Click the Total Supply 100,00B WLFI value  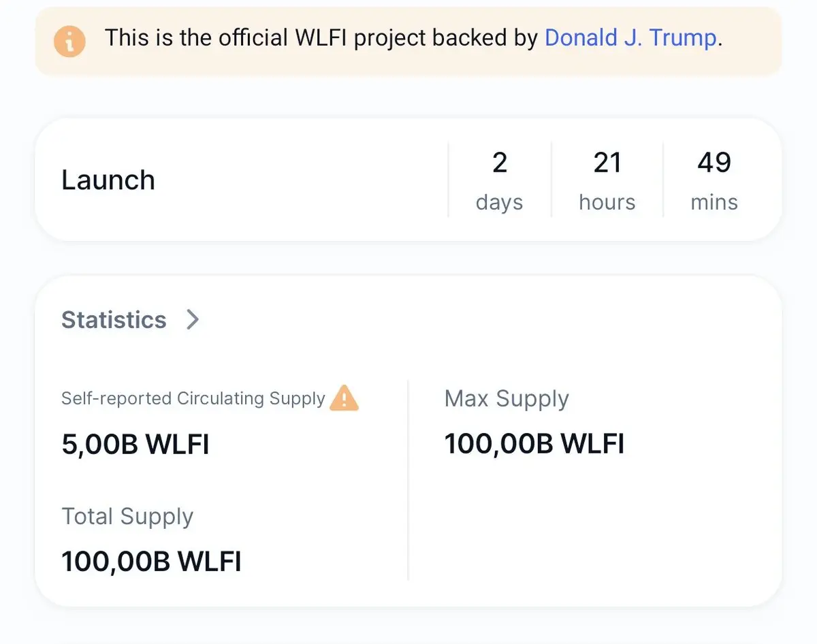tap(151, 562)
